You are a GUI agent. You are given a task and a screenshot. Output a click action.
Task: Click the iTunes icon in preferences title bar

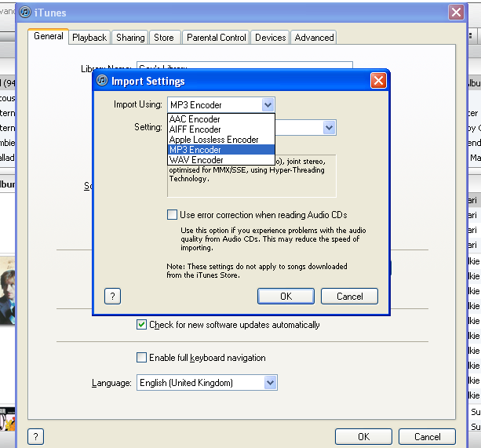pos(25,13)
